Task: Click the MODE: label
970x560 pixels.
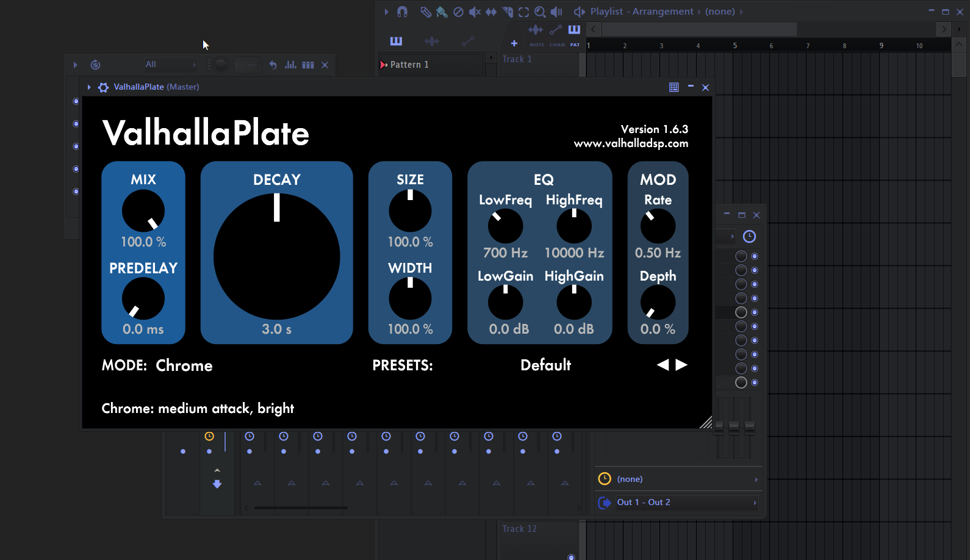Action: coord(124,365)
